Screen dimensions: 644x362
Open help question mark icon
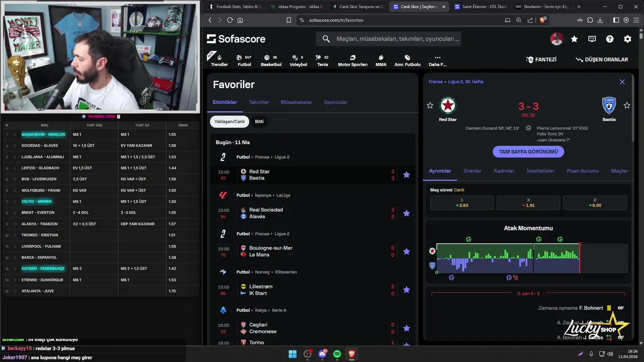tap(610, 39)
